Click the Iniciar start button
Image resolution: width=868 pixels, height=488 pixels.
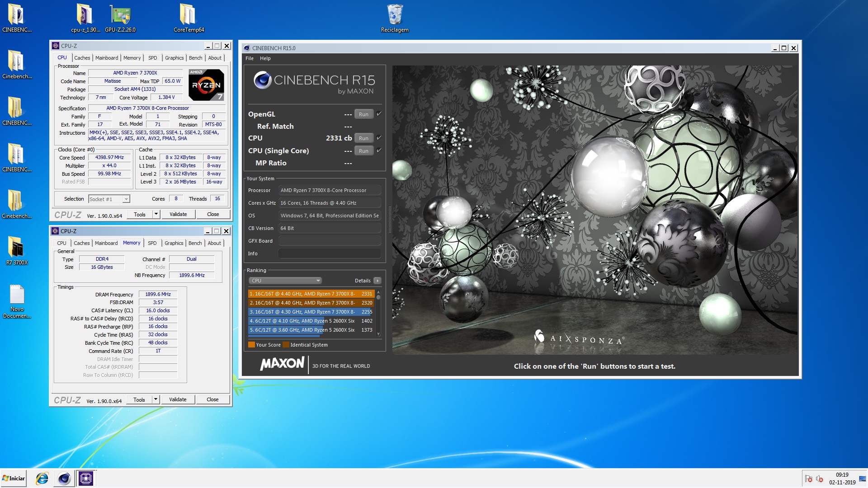point(14,478)
